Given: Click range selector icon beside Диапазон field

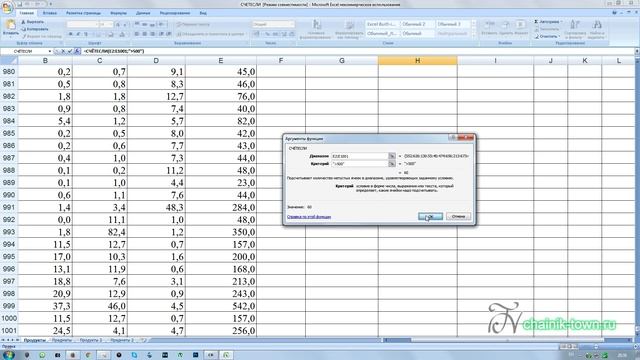Looking at the screenshot, I should click(x=392, y=156).
